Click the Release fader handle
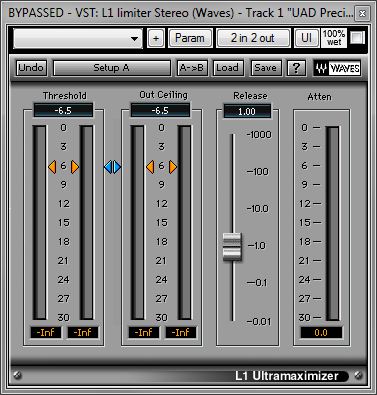Screen dimensions: 377x395 coord(232,247)
